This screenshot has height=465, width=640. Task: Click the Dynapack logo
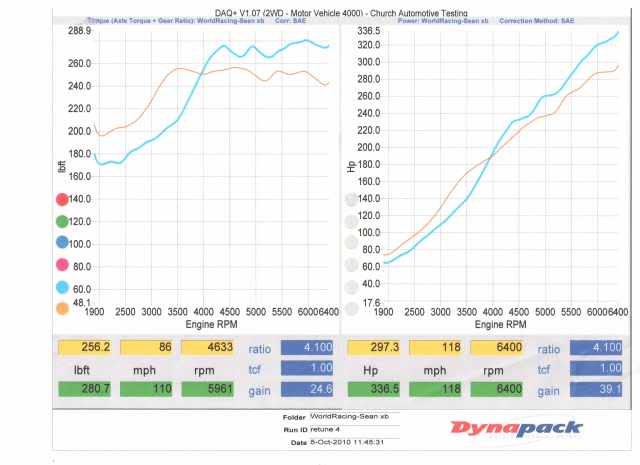click(516, 429)
